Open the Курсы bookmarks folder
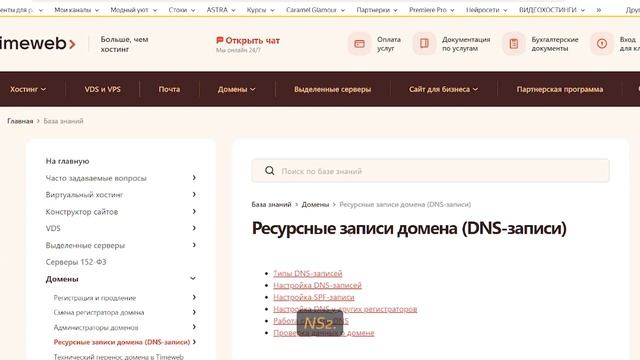Screen dimensions: 640x360 [x=260, y=10]
